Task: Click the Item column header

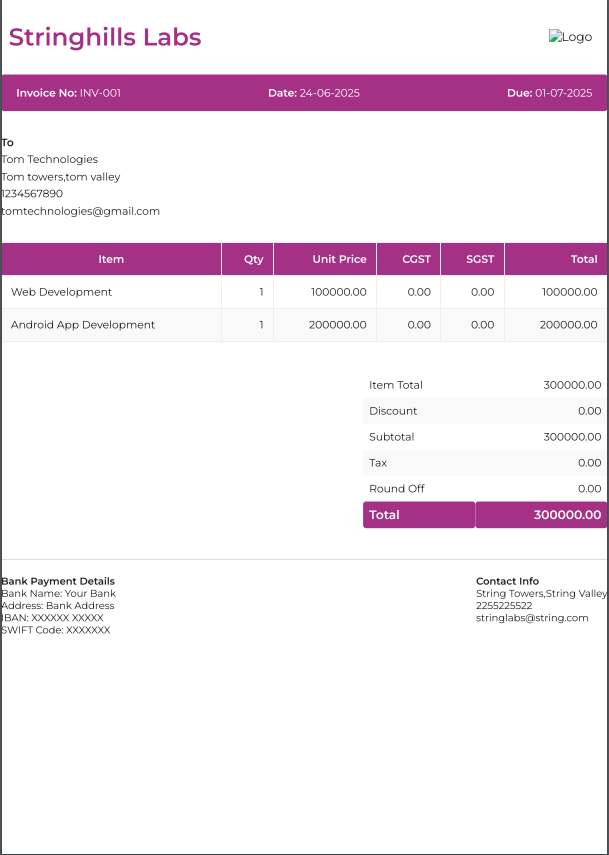Action: point(111,259)
